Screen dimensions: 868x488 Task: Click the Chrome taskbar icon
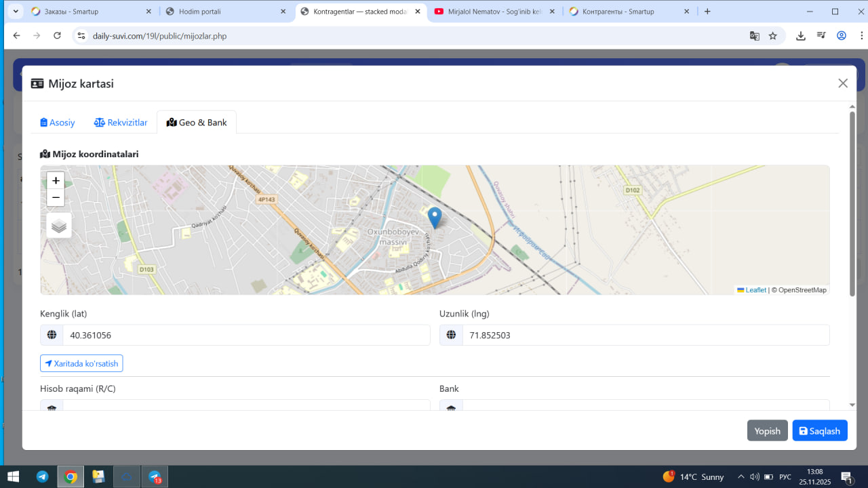71,476
